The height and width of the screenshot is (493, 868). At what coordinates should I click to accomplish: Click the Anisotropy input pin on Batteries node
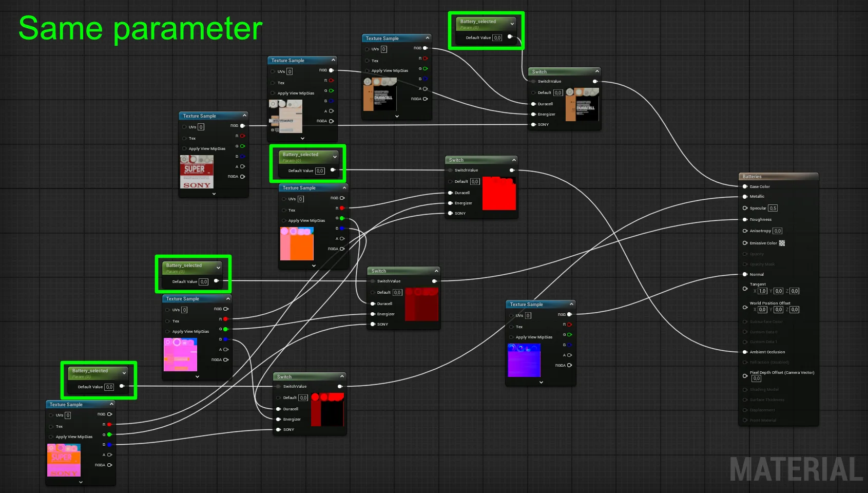pyautogui.click(x=745, y=231)
